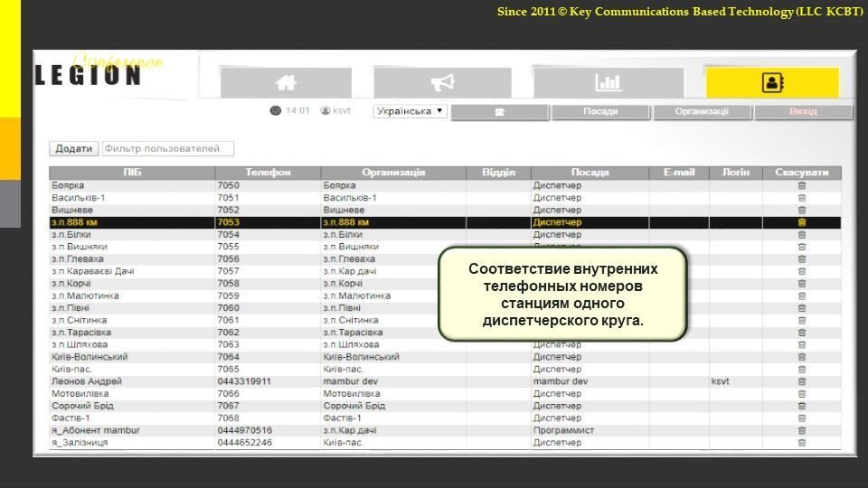Open the megaphone announcements tab
The image size is (868, 488).
pyautogui.click(x=442, y=82)
